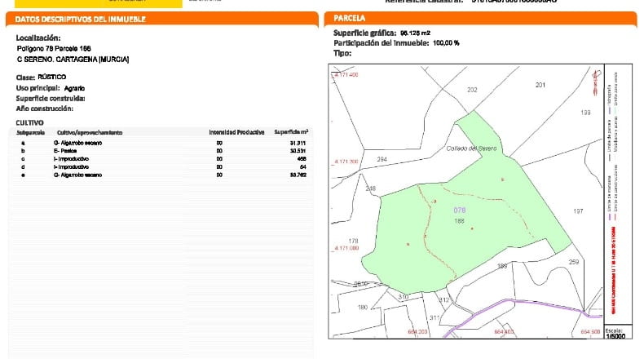Click the 96.126 m2 graphic surface value
This screenshot has width=644, height=359.
click(415, 33)
